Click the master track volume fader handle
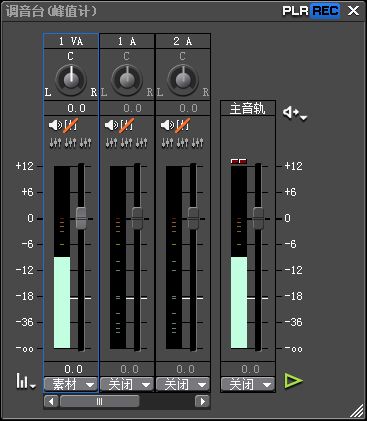The width and height of the screenshot is (367, 421). click(x=258, y=218)
